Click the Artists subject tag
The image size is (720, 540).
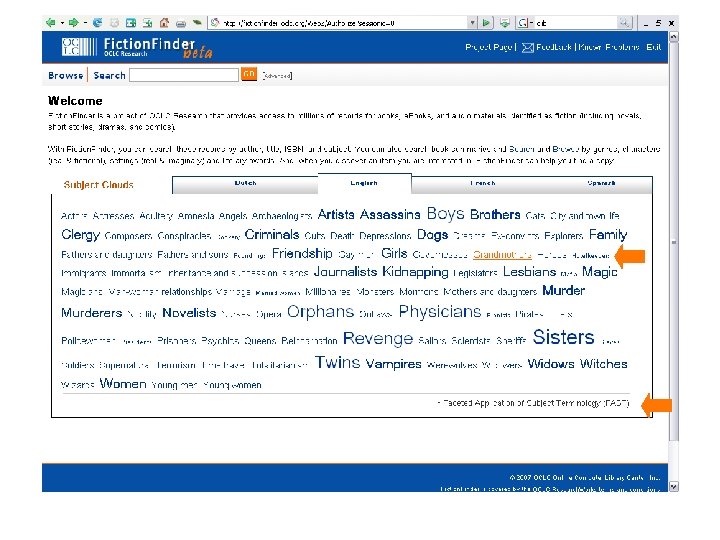(x=336, y=214)
